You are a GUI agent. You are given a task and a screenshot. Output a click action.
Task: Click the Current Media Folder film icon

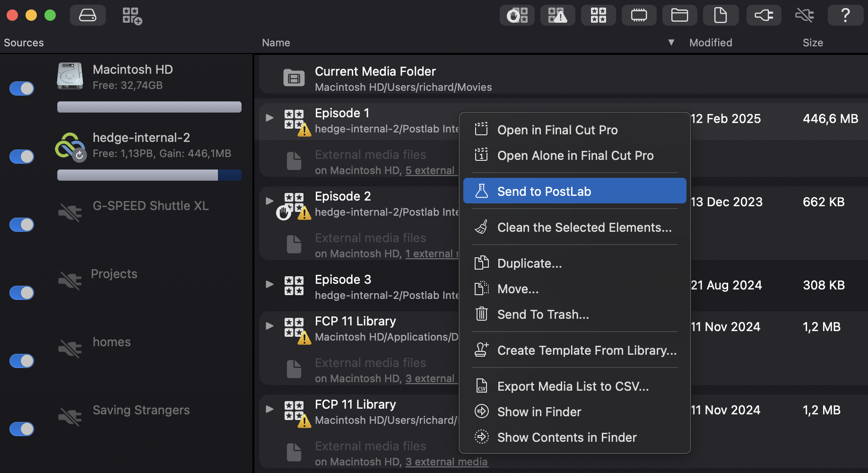point(294,78)
